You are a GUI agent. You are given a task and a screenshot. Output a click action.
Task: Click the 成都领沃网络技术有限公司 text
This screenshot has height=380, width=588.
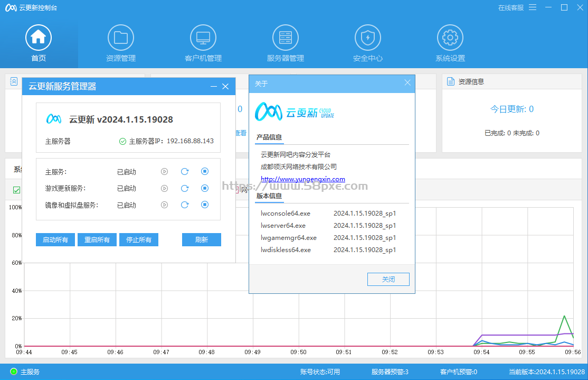coord(299,166)
